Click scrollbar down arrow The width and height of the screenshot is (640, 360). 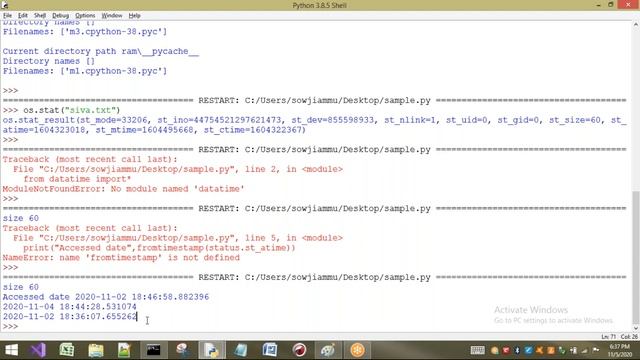tap(636, 328)
